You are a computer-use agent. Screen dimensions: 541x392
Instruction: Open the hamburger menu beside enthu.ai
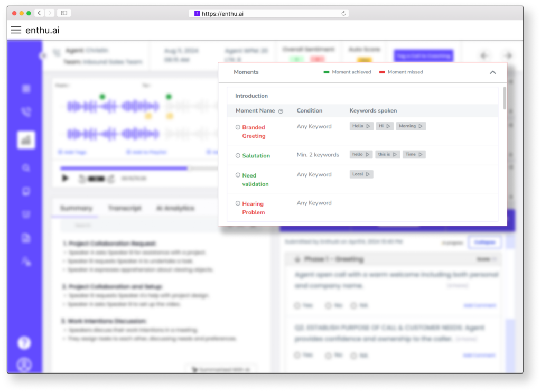pos(15,30)
